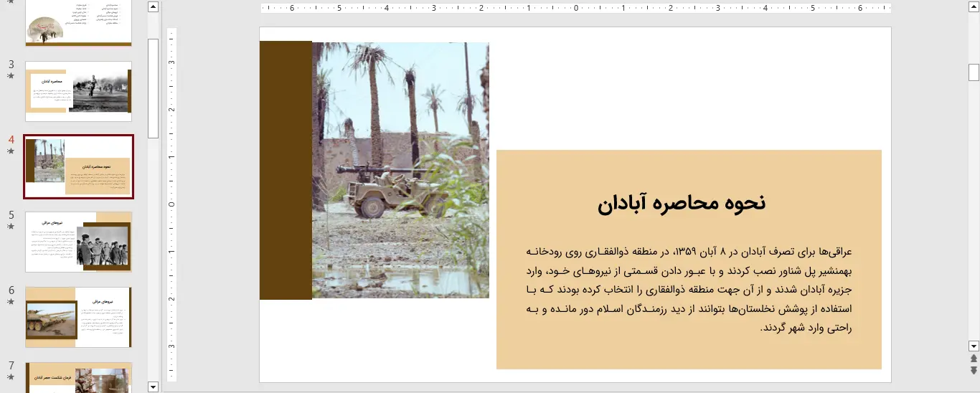Select the dark brown rectangle beside the photo
Screen dimensions: 980x393
coord(286,170)
